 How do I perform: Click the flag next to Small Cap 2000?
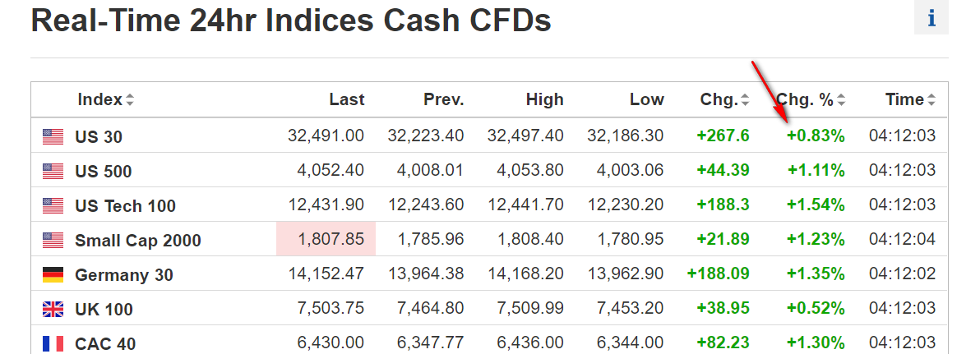(x=53, y=240)
